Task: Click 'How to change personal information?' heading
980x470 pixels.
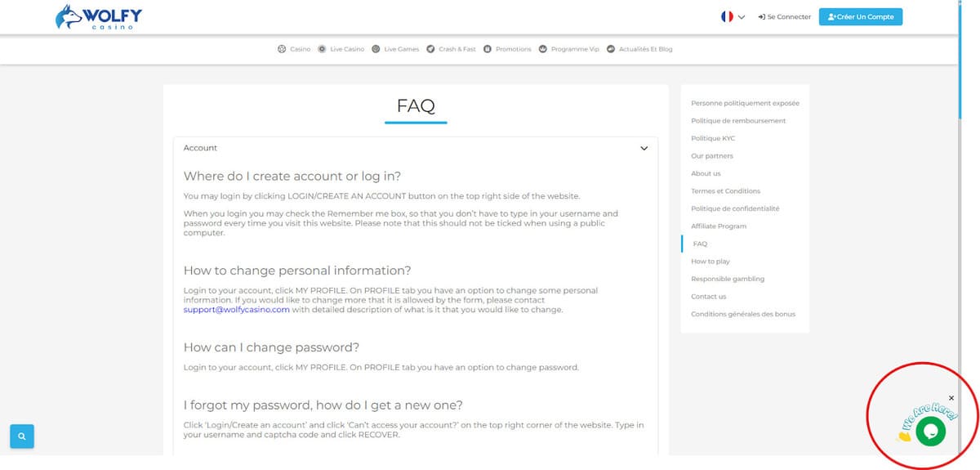Action: (297, 271)
